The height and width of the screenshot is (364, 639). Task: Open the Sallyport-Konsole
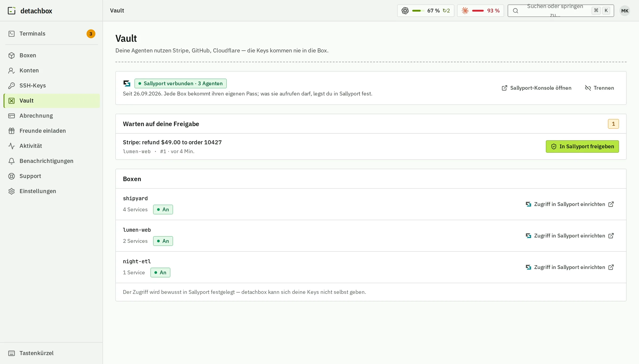coord(536,88)
